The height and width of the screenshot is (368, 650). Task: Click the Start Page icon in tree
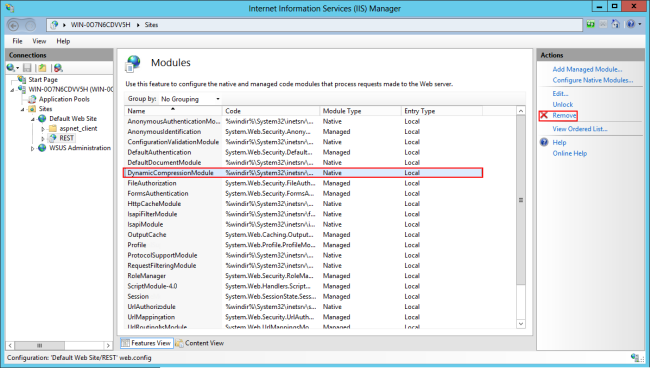[22, 79]
